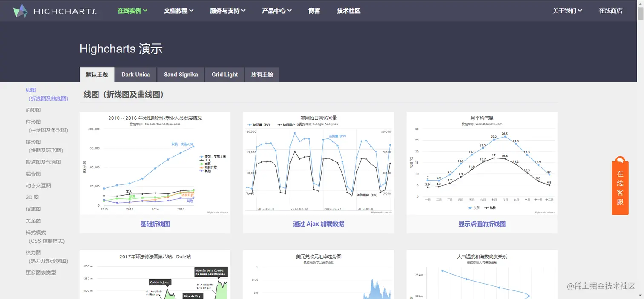The height and width of the screenshot is (299, 644).
Task: Click the Highcharts 演示 page title
Action: coord(121,49)
